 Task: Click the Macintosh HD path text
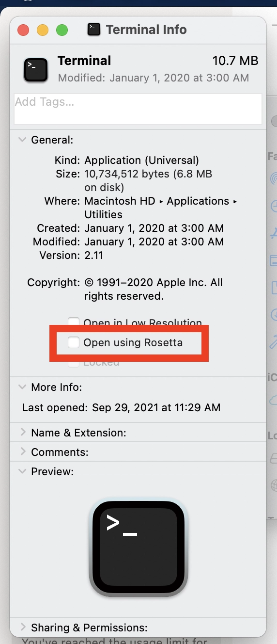click(120, 201)
